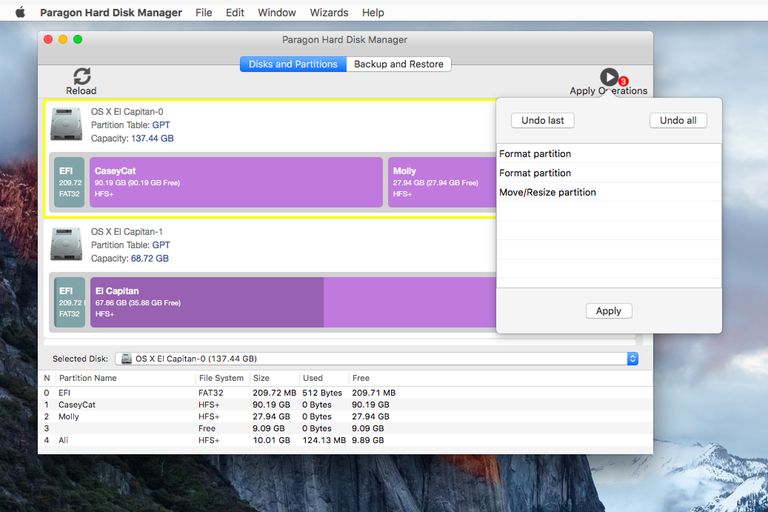Switch to Disks and Partitions tab
The height and width of the screenshot is (512, 768).
coord(293,64)
